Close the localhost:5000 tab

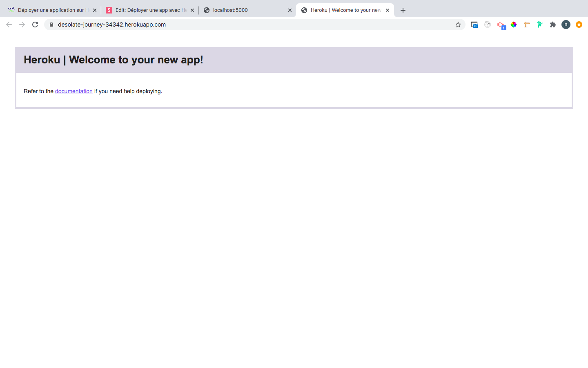point(290,10)
